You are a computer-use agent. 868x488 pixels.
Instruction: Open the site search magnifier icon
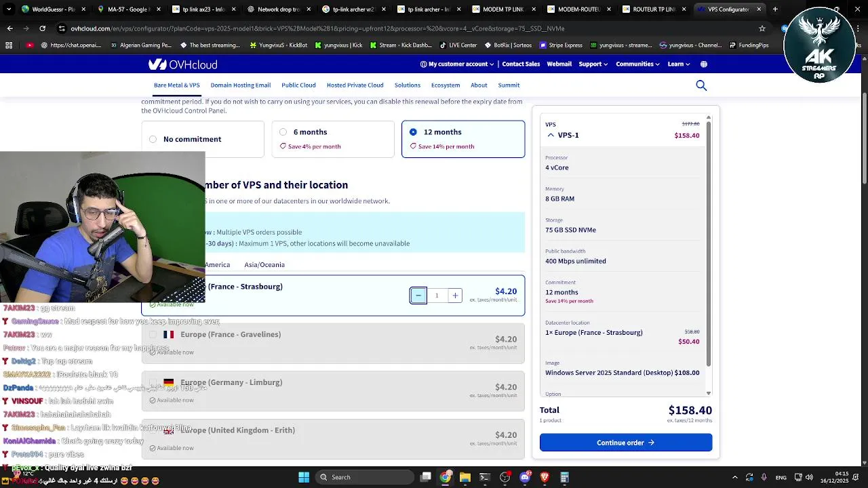pyautogui.click(x=701, y=85)
